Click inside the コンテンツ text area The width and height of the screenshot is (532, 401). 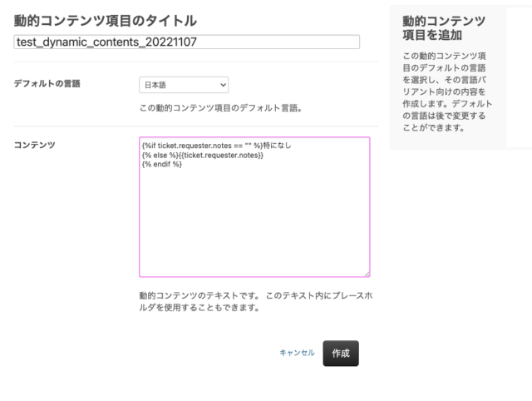click(254, 207)
